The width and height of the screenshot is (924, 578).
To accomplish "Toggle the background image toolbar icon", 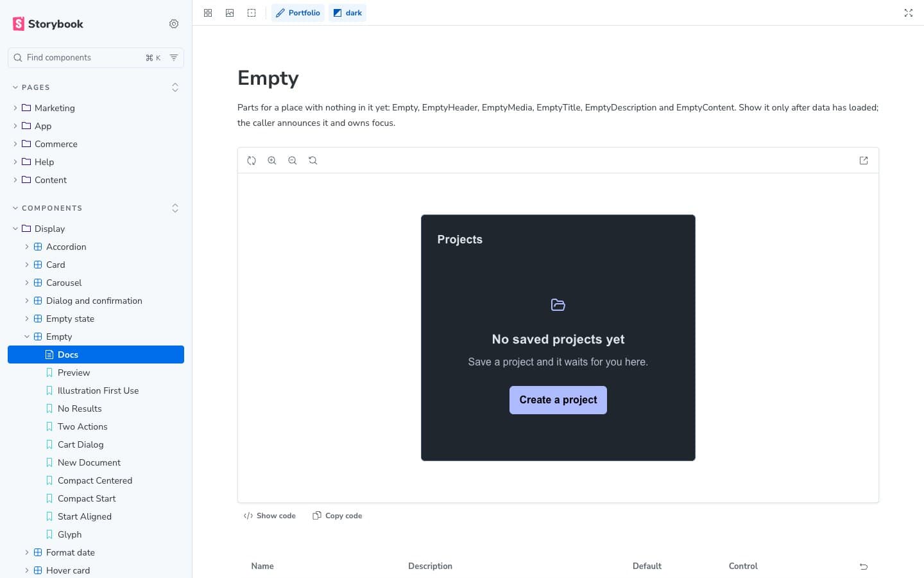I will (230, 13).
